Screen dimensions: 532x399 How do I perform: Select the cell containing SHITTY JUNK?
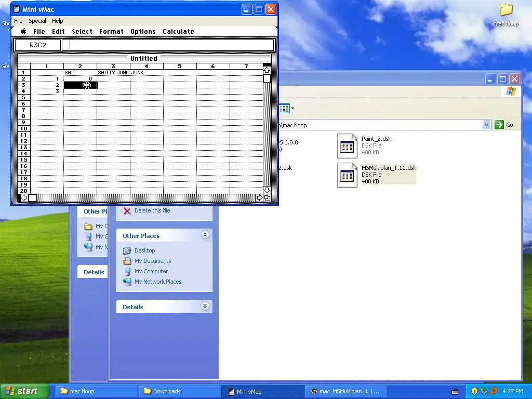coord(113,73)
